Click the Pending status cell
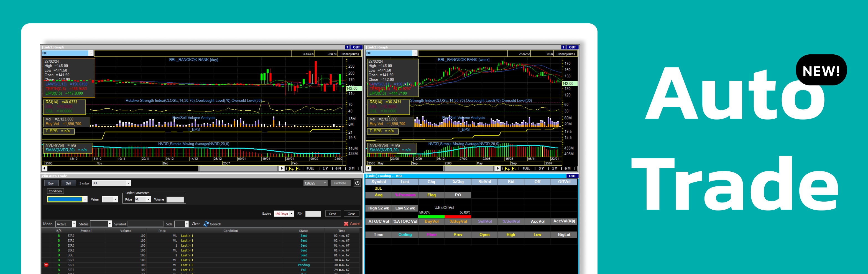The image size is (868, 274). coord(303,265)
